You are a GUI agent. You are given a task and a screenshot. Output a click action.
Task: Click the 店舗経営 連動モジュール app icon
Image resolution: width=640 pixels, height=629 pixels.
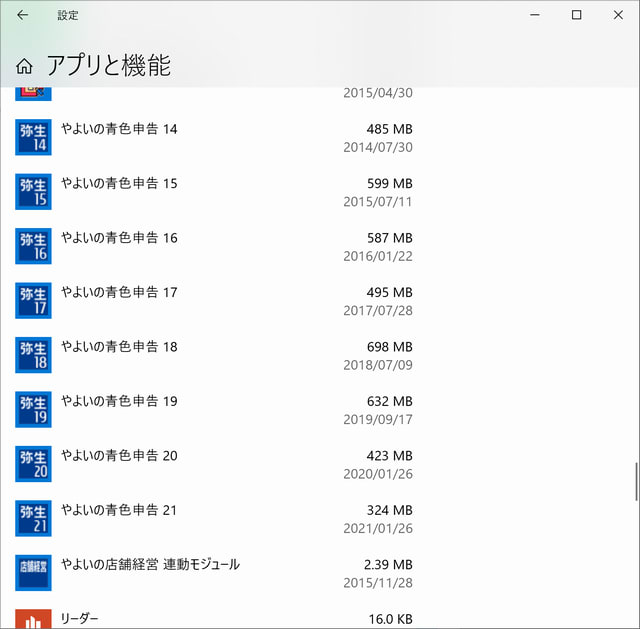[x=33, y=573]
